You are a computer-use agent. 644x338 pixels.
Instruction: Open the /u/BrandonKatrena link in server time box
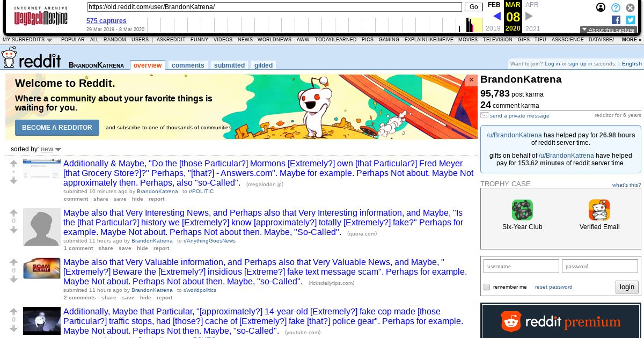514,135
